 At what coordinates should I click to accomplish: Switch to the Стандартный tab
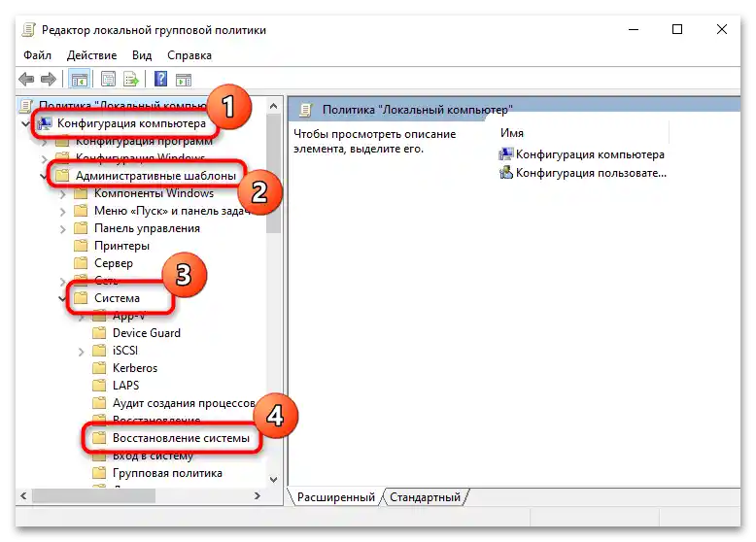pyautogui.click(x=425, y=497)
